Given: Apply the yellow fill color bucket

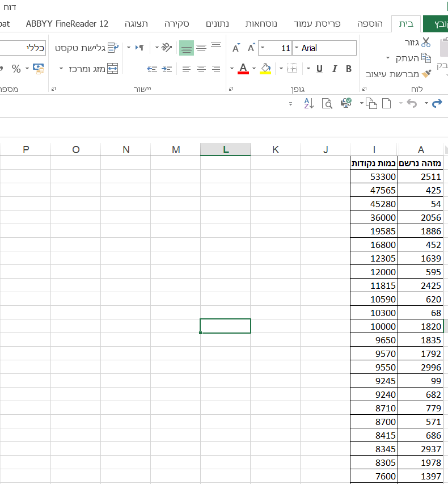Looking at the screenshot, I should click(265, 69).
